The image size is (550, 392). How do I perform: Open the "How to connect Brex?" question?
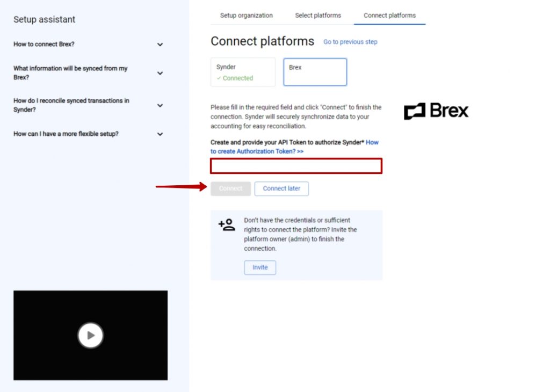tap(44, 44)
